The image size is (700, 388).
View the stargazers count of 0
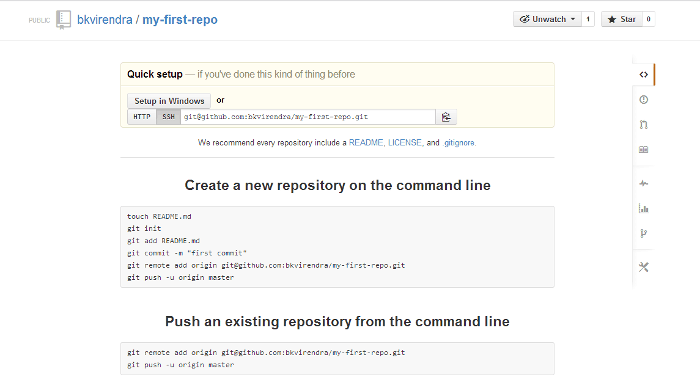[648, 19]
